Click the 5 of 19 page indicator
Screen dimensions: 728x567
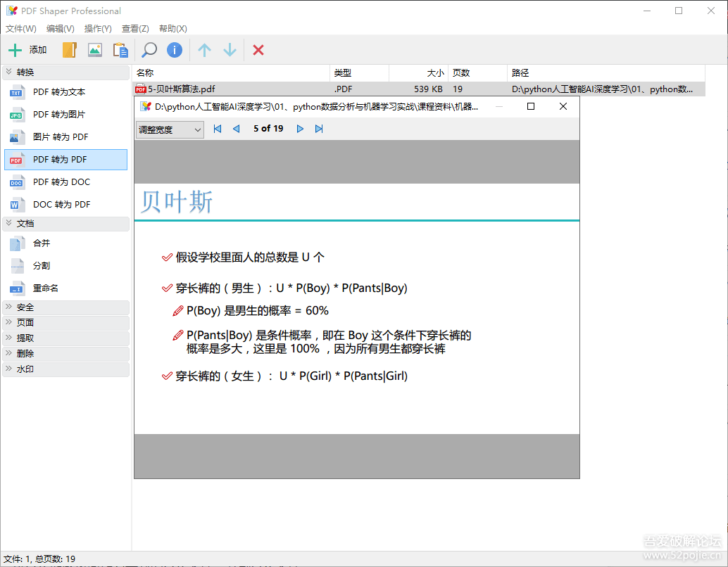click(x=268, y=129)
